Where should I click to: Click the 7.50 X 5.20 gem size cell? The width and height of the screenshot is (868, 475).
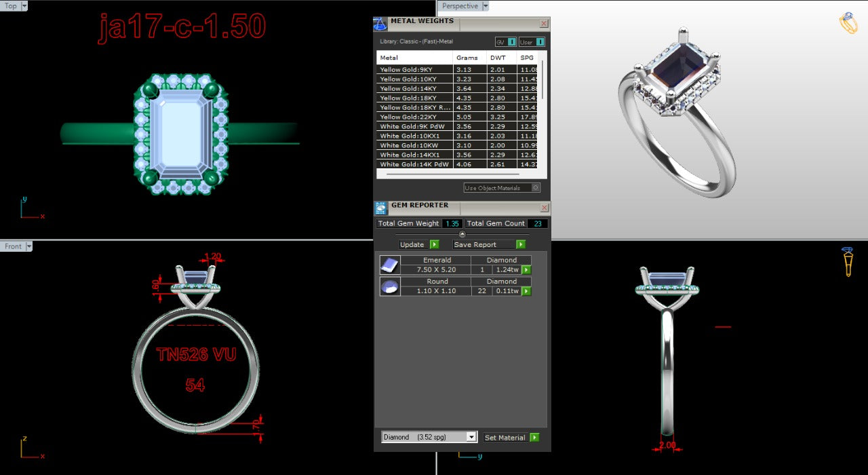coord(437,269)
